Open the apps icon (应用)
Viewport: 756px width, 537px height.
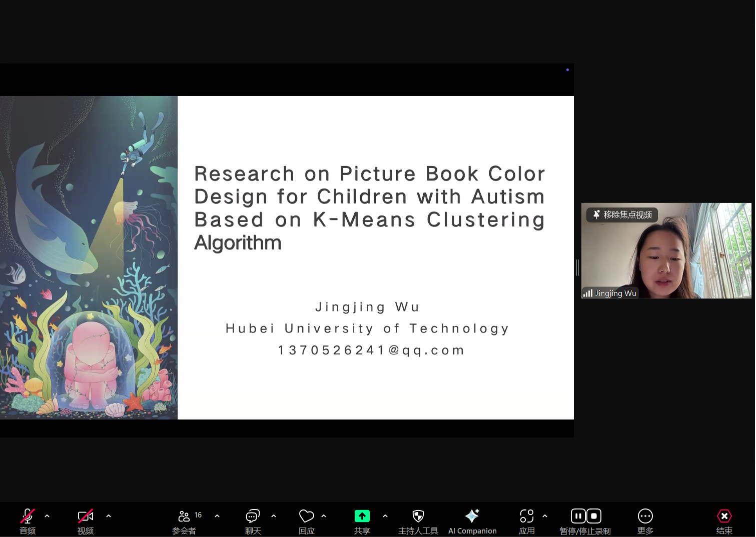click(527, 515)
